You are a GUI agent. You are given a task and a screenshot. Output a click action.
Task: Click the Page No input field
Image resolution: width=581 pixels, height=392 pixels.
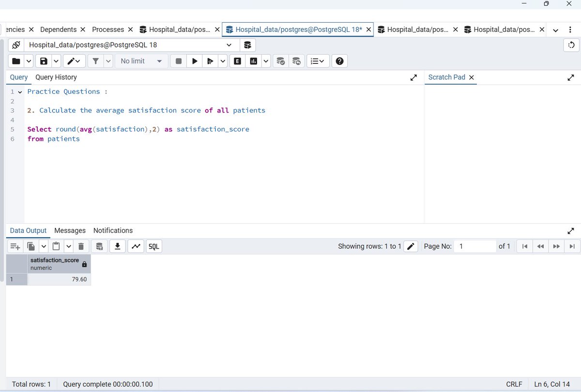pos(475,246)
